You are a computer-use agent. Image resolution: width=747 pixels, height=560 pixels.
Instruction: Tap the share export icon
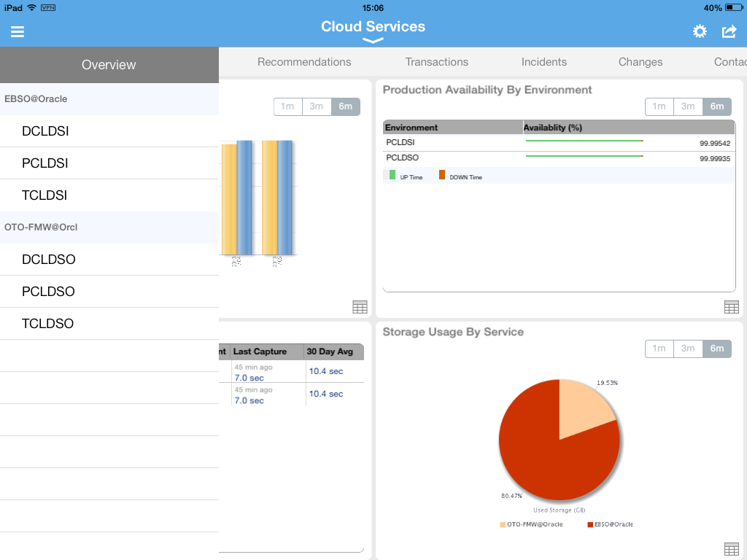click(x=729, y=31)
